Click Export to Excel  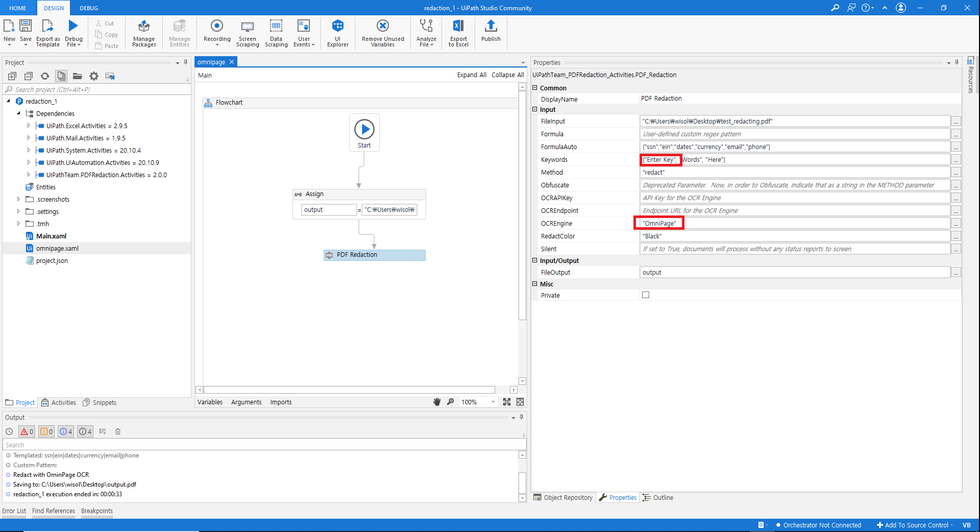pyautogui.click(x=458, y=33)
